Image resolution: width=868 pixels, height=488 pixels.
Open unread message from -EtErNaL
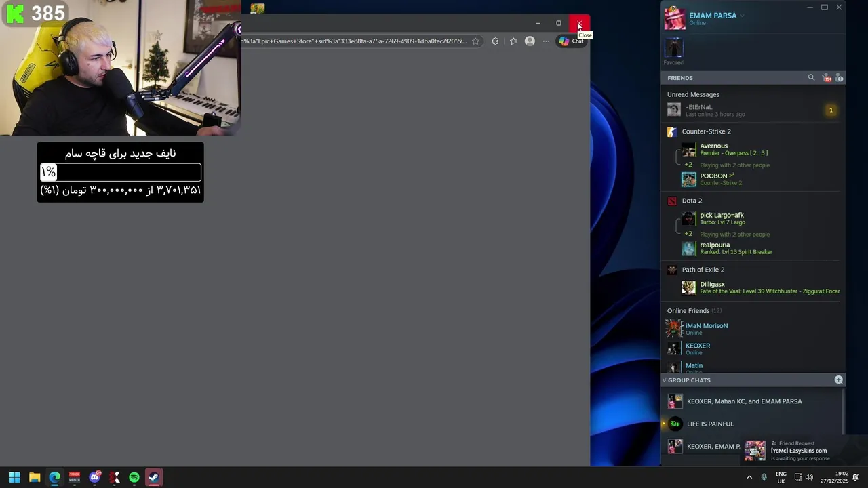(x=753, y=110)
